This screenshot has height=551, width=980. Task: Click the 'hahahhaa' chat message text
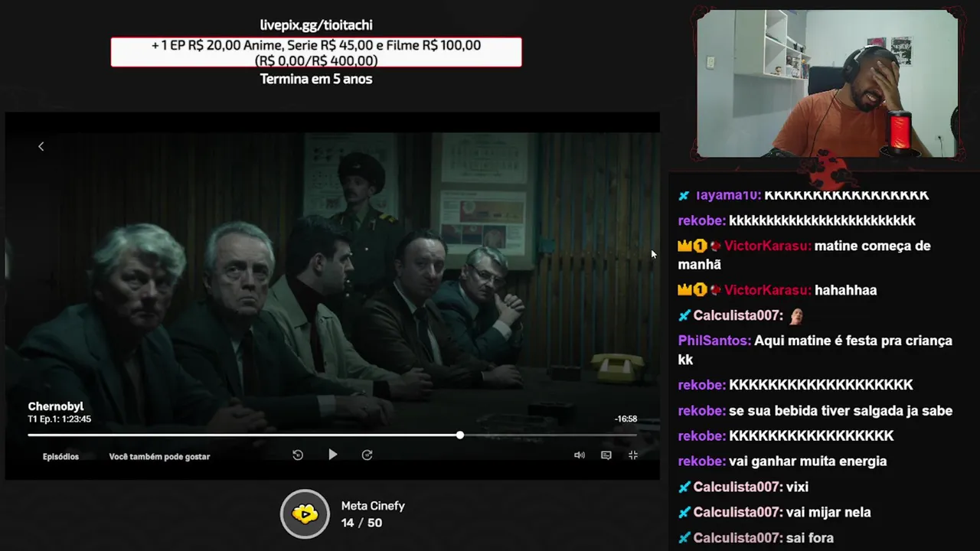tap(845, 290)
